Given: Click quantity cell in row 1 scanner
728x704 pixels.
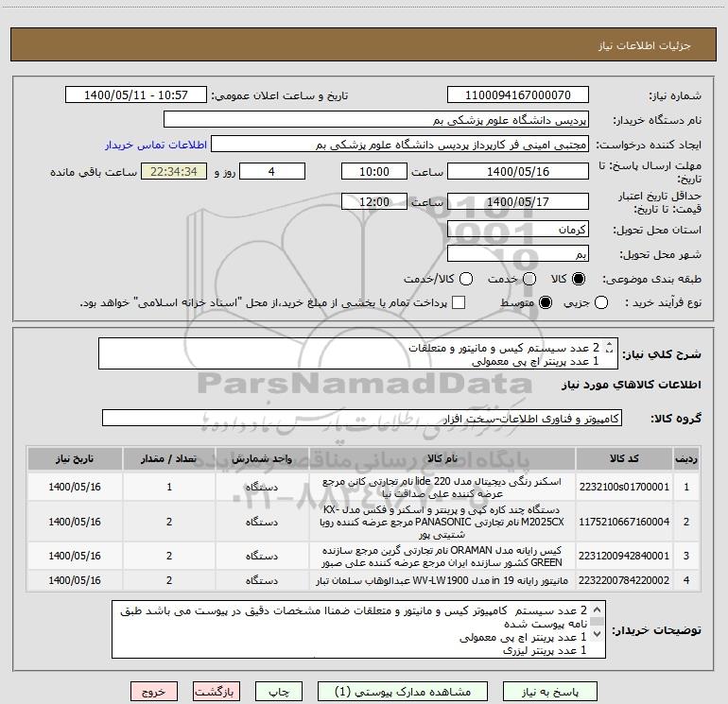Looking at the screenshot, I should point(169,487).
